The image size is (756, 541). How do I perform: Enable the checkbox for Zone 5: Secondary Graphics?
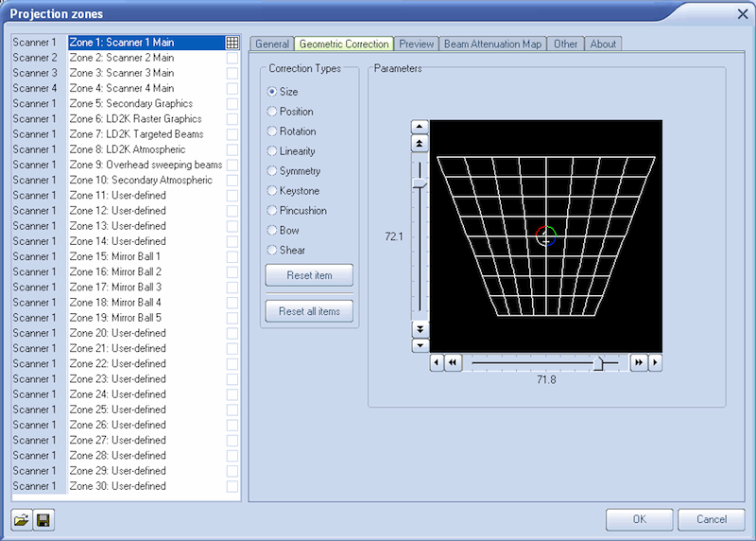(x=232, y=104)
